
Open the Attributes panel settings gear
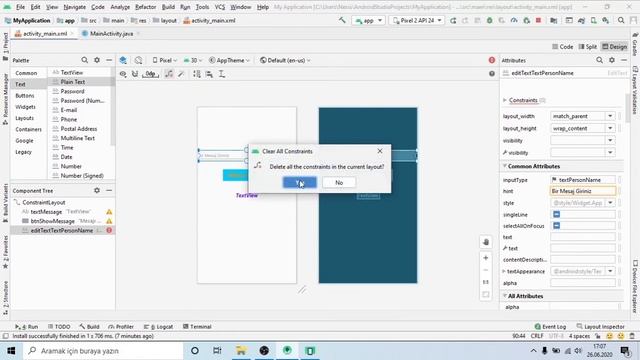click(x=611, y=60)
